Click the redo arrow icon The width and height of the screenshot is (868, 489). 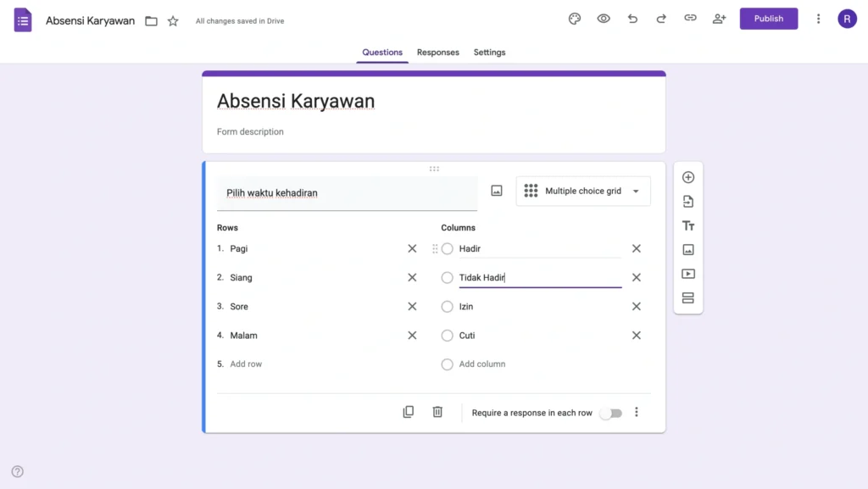(x=661, y=19)
